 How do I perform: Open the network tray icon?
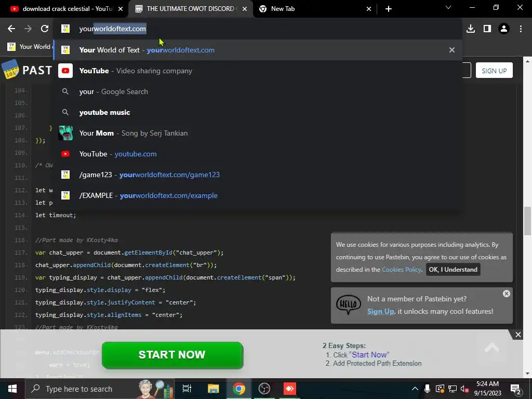[x=453, y=389]
